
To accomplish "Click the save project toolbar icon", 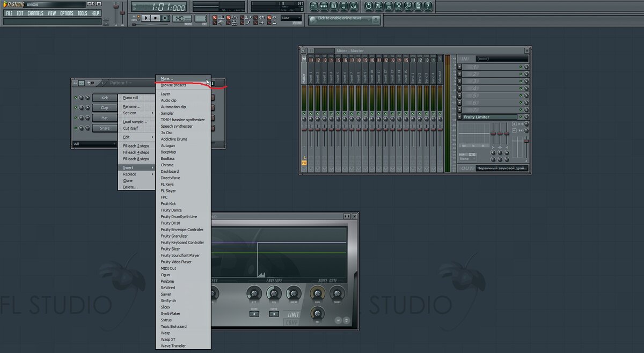I will click(378, 6).
